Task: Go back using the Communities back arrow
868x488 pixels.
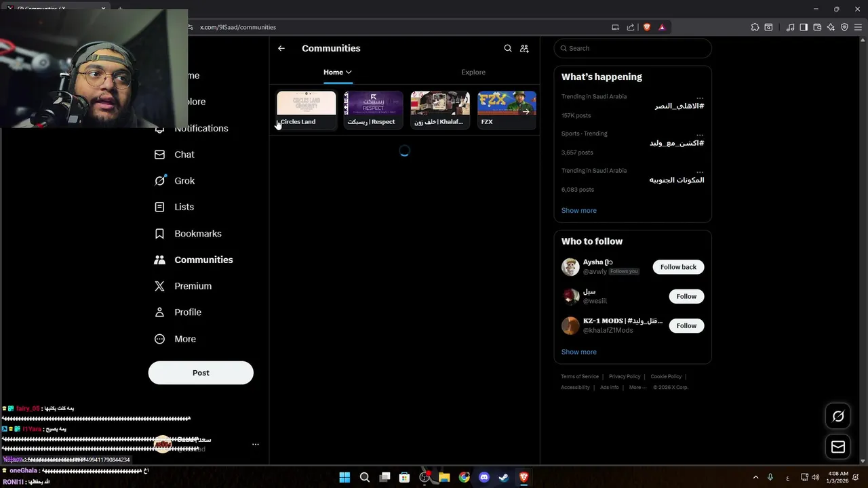Action: click(281, 48)
